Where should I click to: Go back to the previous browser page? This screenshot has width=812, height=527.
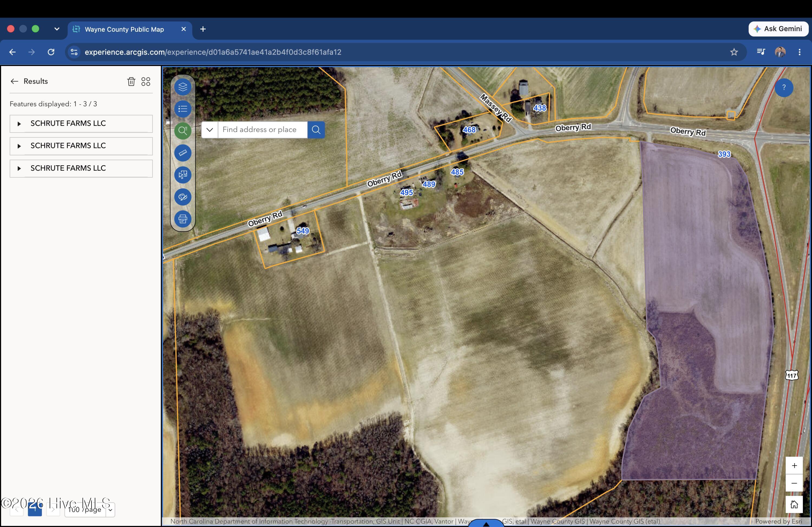pos(12,52)
